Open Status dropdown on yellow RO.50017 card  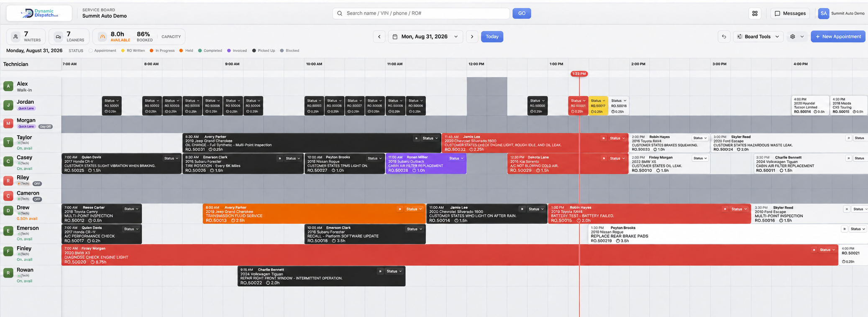pos(598,101)
